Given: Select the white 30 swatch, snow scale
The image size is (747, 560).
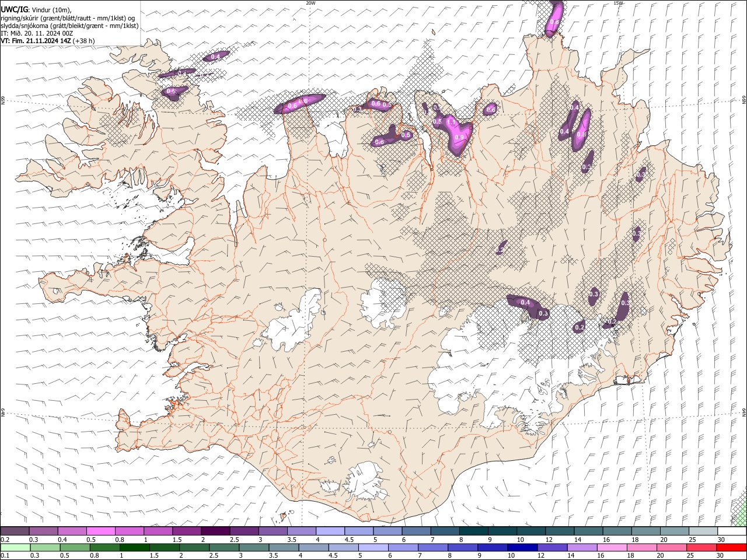Looking at the screenshot, I should point(731,531).
